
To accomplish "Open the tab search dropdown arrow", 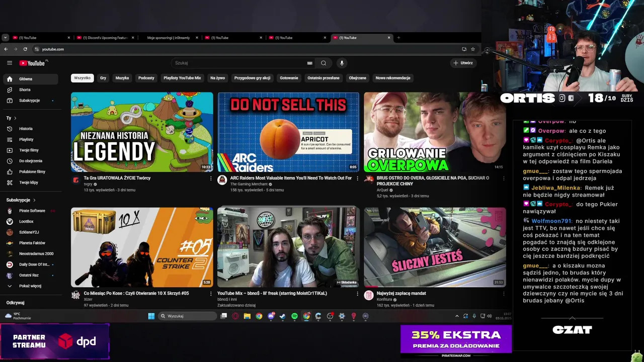I will (x=5, y=38).
